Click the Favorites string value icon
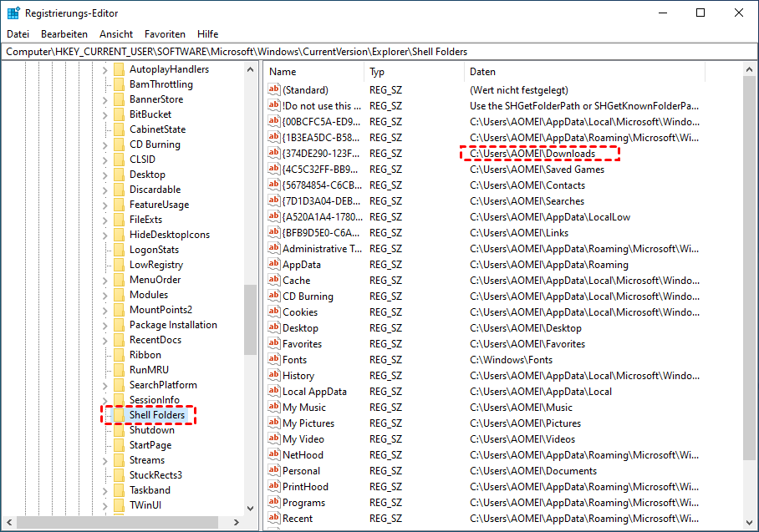This screenshot has height=532, width=759. point(274,343)
